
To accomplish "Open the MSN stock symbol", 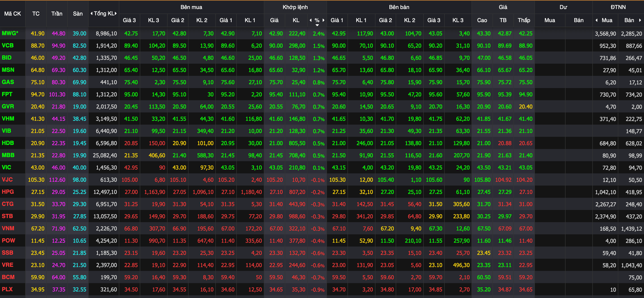I will point(8,70).
